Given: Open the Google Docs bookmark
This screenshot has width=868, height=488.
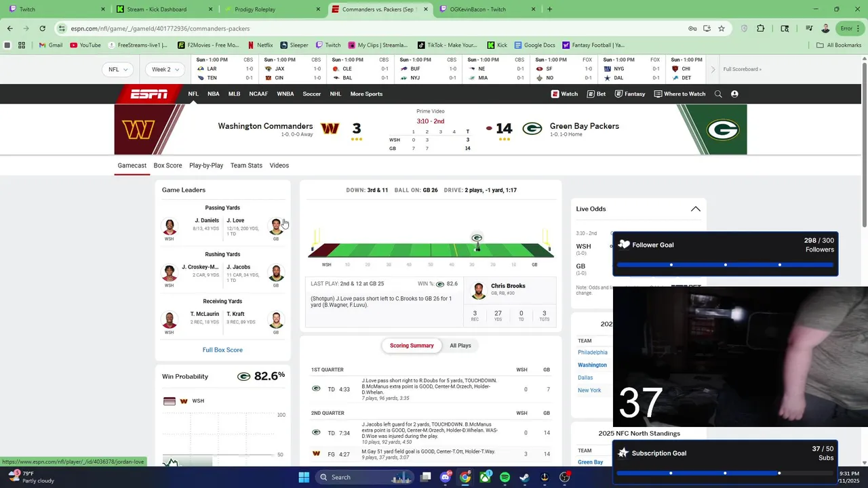Looking at the screenshot, I should (534, 45).
